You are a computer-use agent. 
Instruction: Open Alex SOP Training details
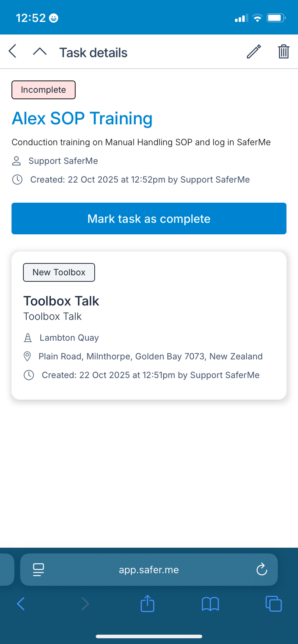(82, 118)
